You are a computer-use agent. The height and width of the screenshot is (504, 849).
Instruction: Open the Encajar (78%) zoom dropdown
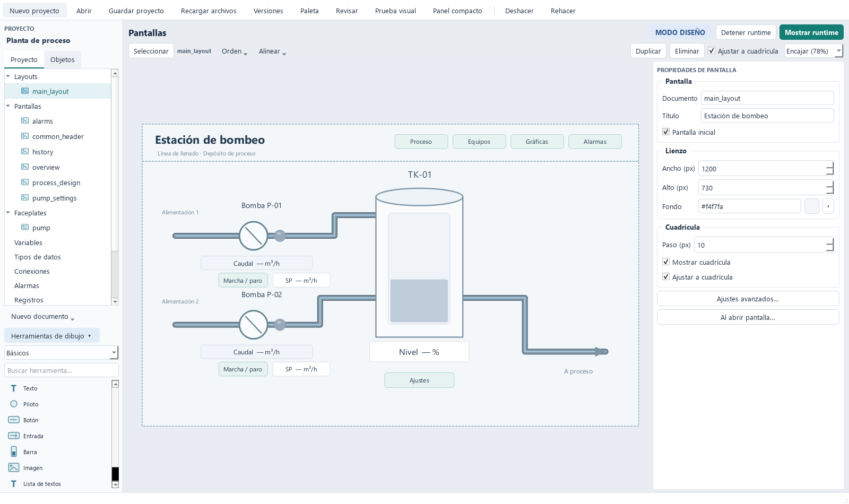(814, 51)
